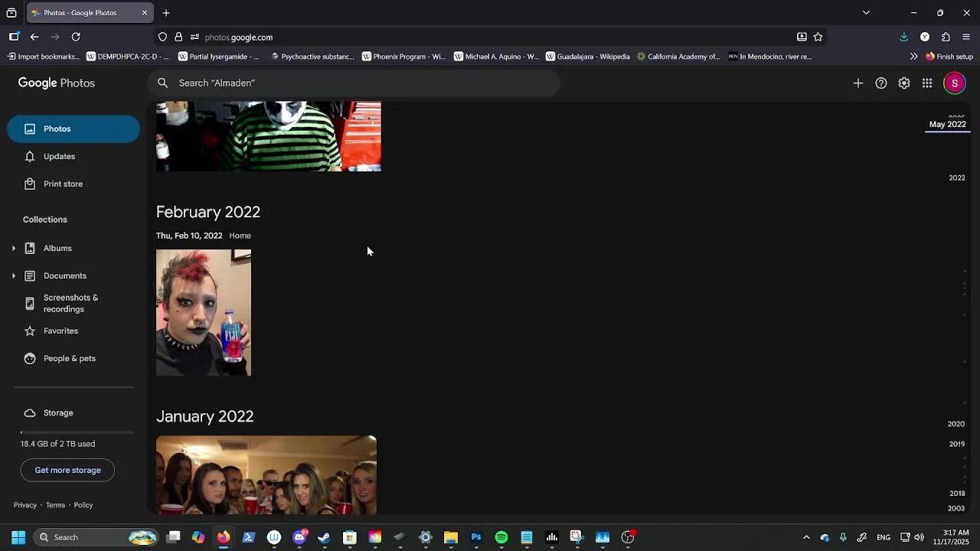Open Documents collection
The height and width of the screenshot is (551, 980).
[65, 275]
